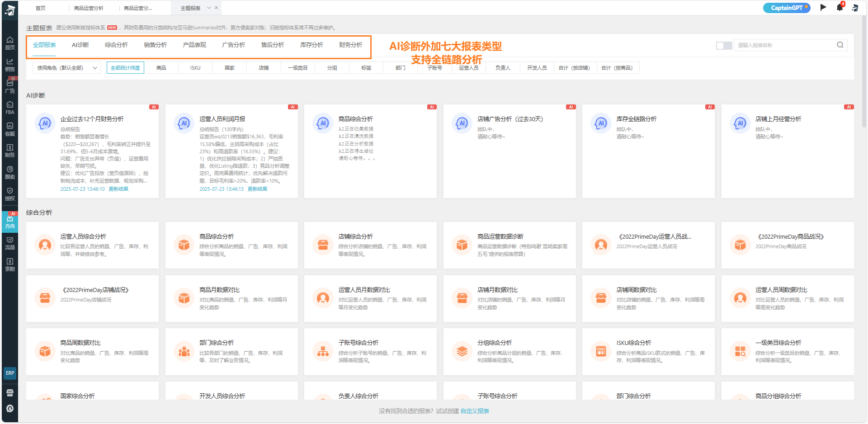Click 更新结果 on 运营人员利润月报 card
Image resolution: width=868 pixels, height=424 pixels.
coord(258,189)
